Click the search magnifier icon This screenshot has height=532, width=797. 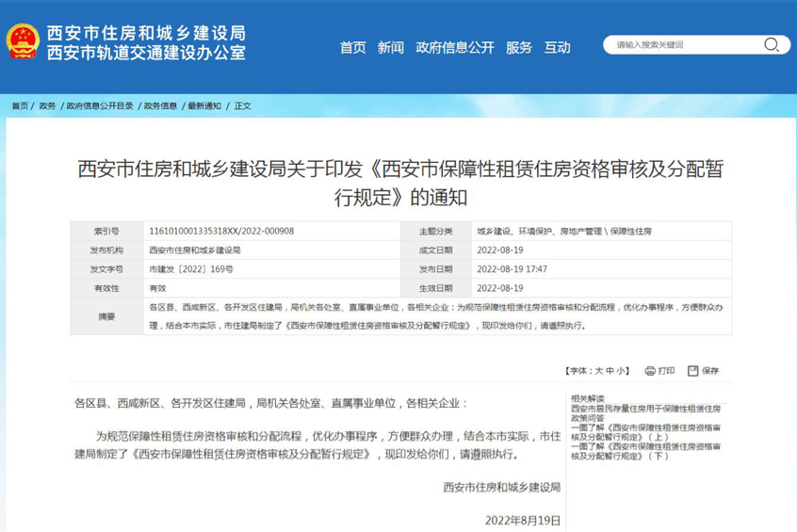click(771, 45)
